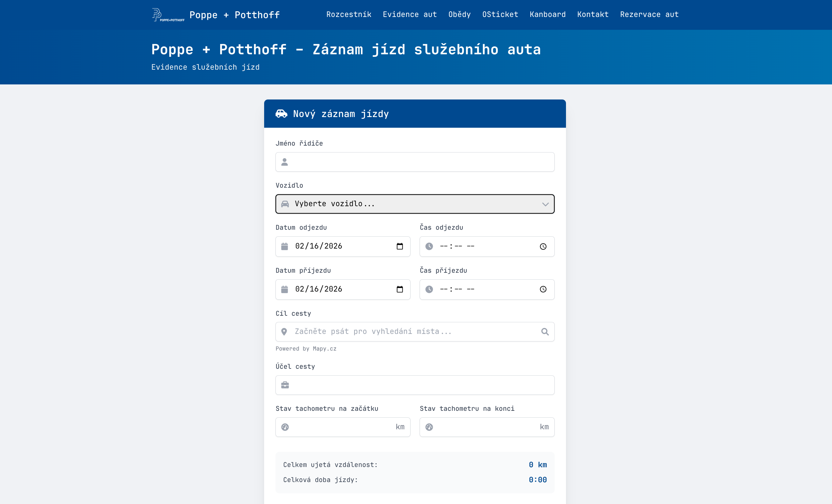Click the Vozidlo dropdown chevron arrow
The height and width of the screenshot is (504, 832).
[x=545, y=204]
